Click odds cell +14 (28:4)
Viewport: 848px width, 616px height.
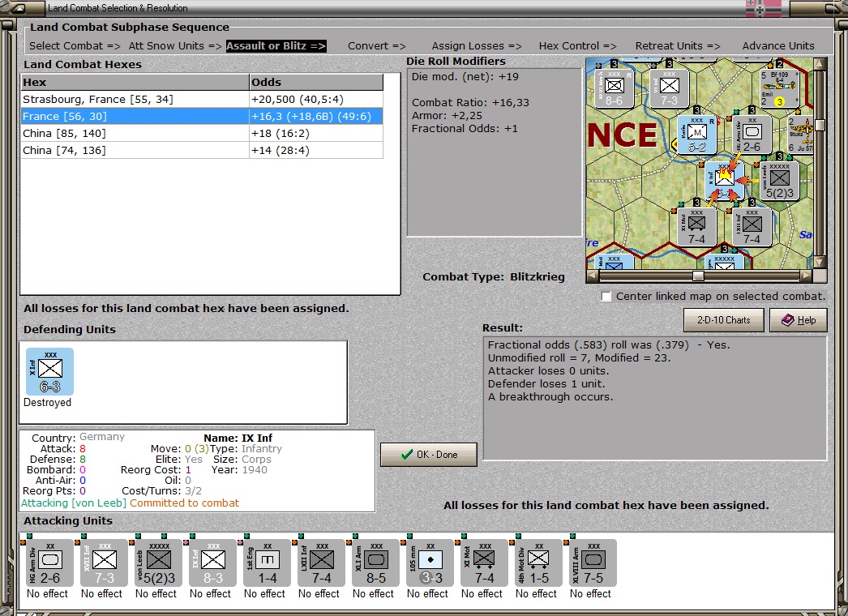pos(316,150)
